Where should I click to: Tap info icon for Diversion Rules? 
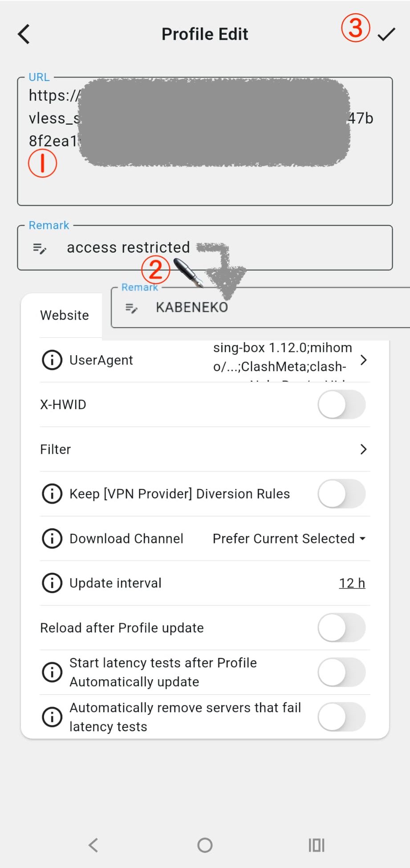coord(52,494)
